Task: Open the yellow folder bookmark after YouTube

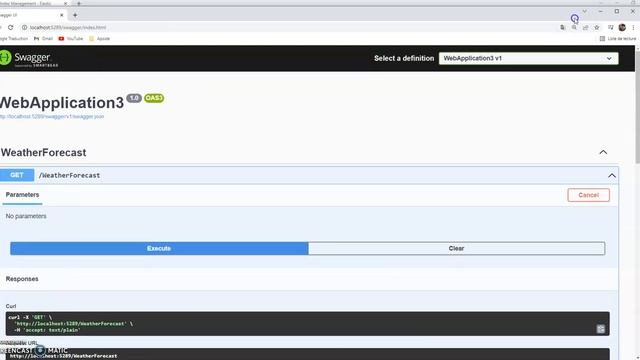Action: (x=100, y=38)
